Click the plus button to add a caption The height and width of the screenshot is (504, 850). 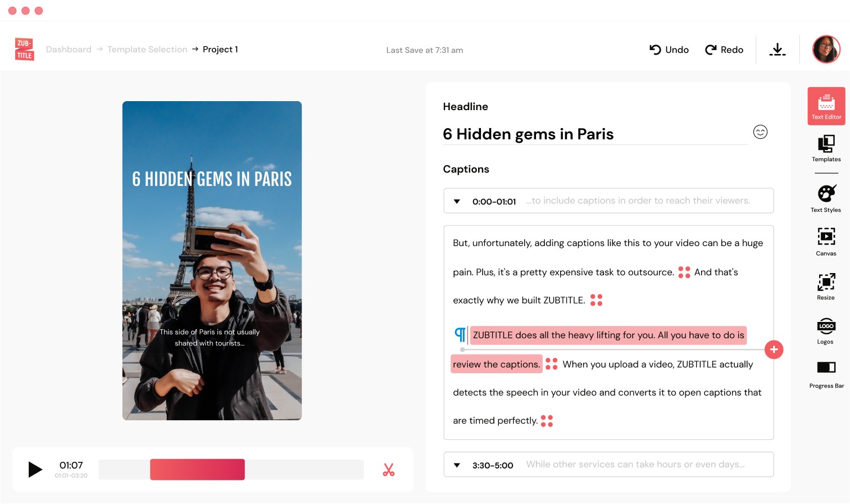(774, 349)
